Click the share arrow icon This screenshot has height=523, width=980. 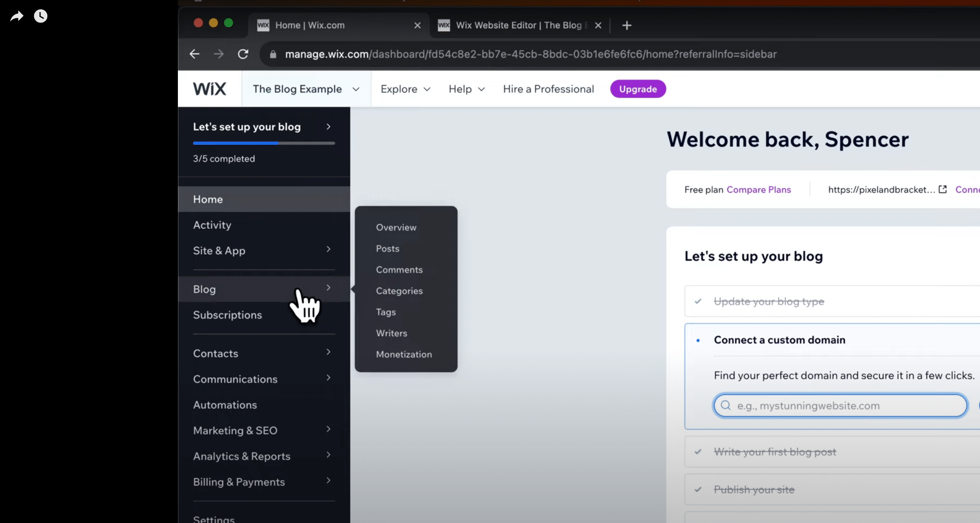(17, 16)
